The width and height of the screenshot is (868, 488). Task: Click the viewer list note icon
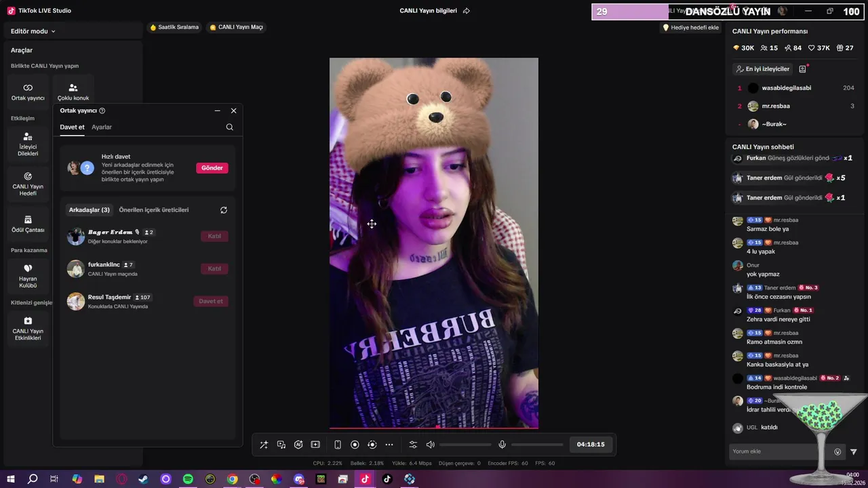pos(802,69)
